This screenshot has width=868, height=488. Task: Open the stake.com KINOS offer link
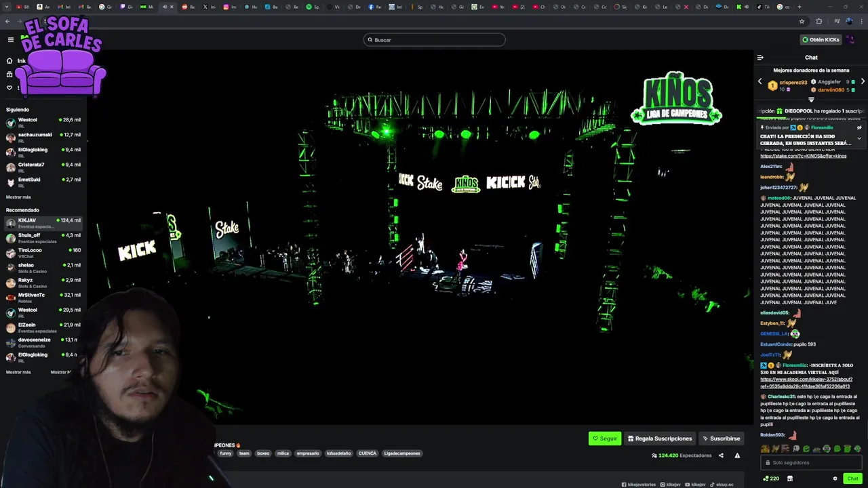coord(803,156)
